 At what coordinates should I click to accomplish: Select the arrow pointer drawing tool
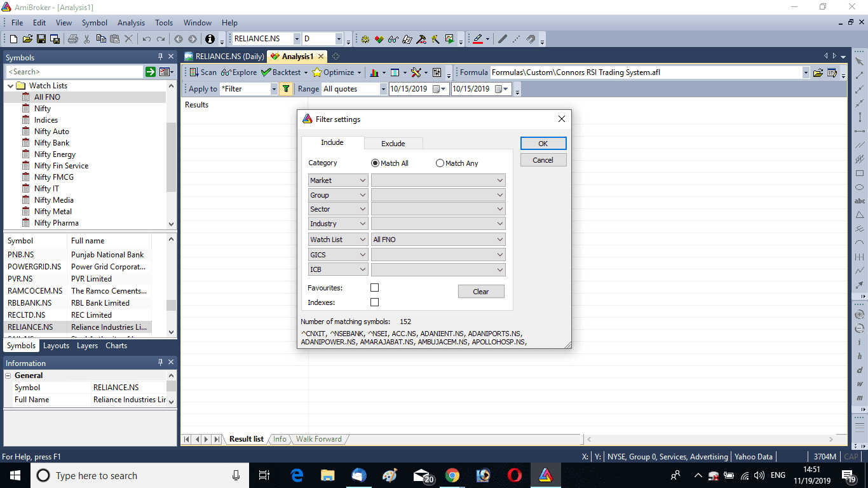860,62
